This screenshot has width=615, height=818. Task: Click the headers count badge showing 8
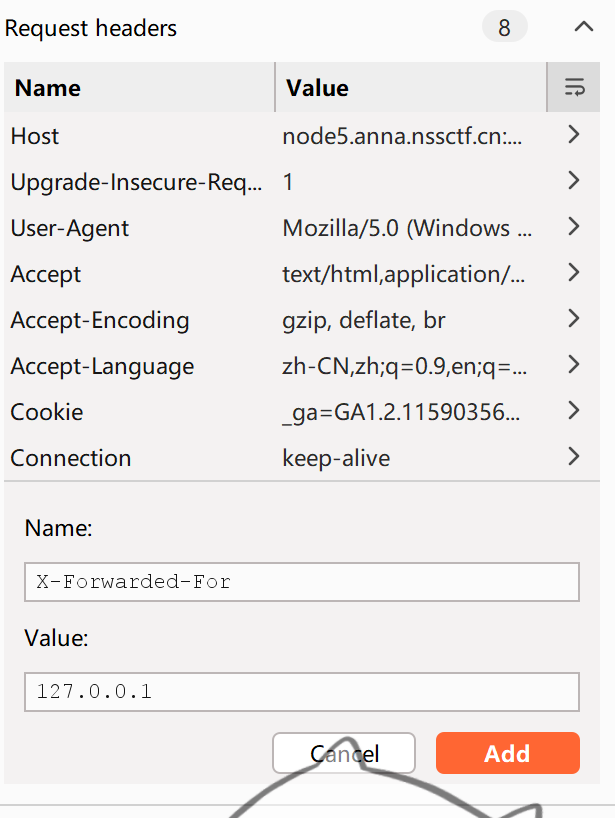[504, 28]
